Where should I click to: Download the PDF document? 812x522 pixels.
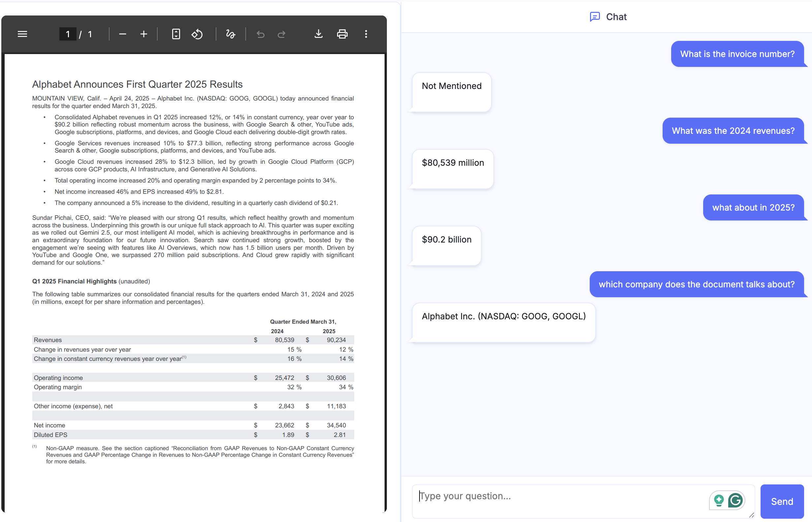tap(318, 34)
